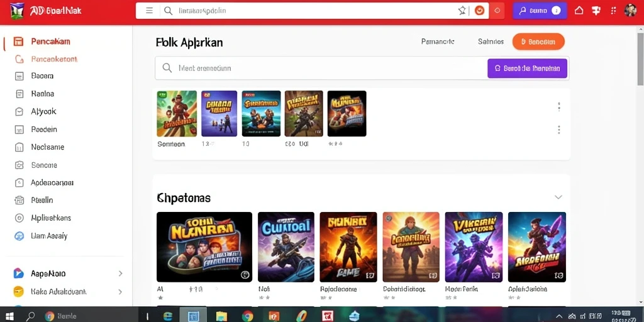This screenshot has height=322, width=644.
Task: Show hidden system tray icons
Action: (558, 316)
